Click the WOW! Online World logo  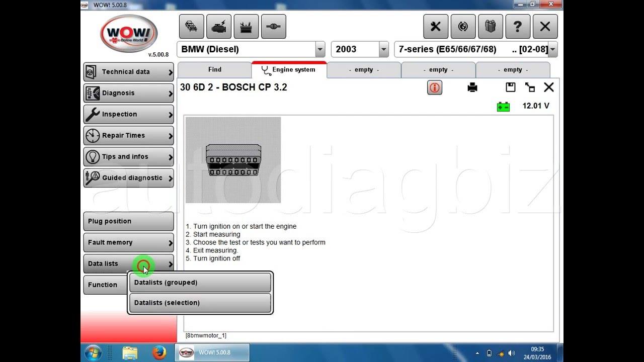point(129,34)
